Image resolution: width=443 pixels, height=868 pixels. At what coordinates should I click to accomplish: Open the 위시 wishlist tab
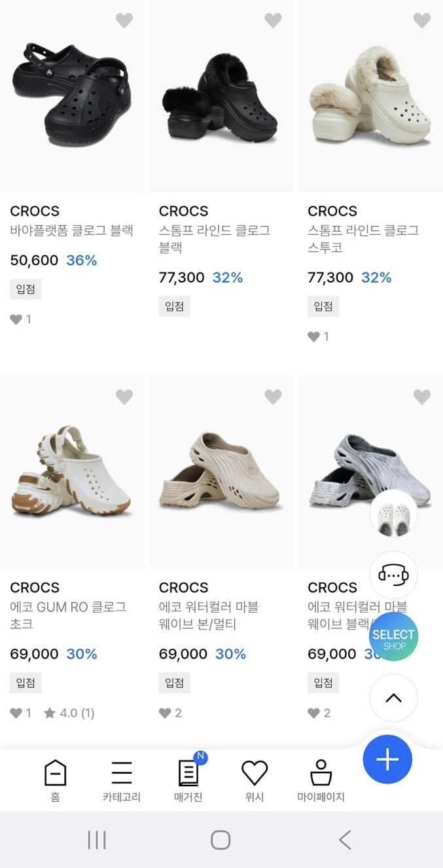(x=255, y=780)
